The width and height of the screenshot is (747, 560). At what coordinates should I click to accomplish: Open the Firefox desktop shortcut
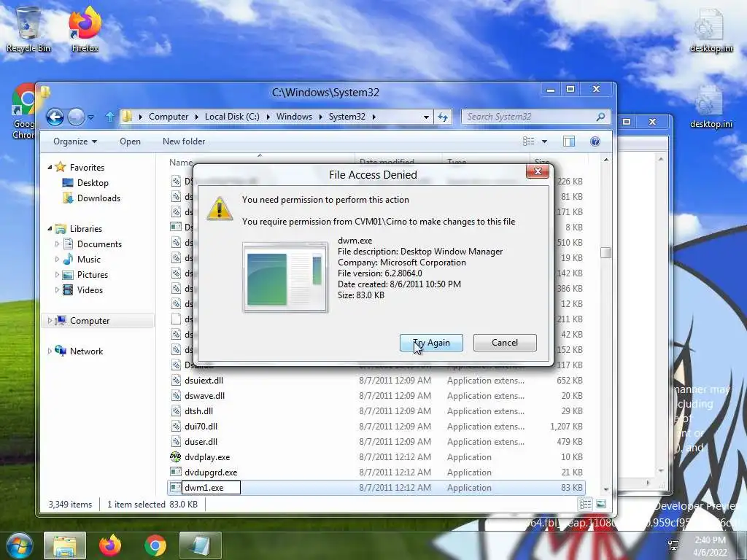tap(85, 28)
